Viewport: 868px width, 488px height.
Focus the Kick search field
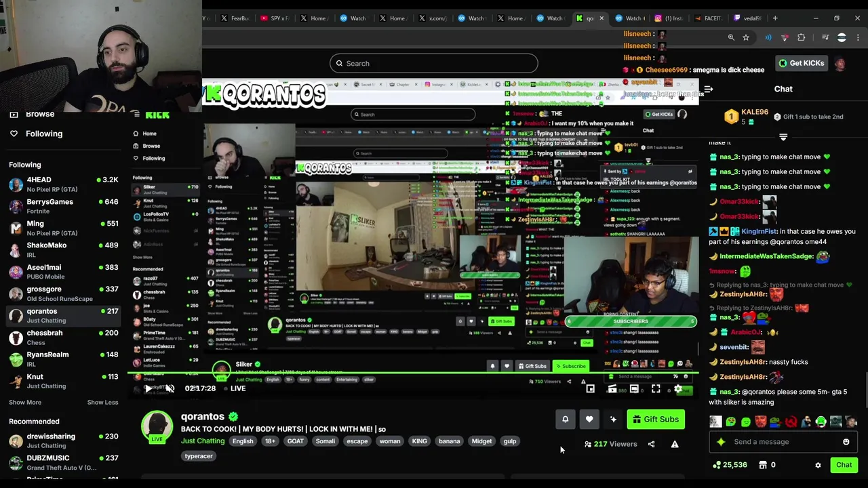(434, 64)
